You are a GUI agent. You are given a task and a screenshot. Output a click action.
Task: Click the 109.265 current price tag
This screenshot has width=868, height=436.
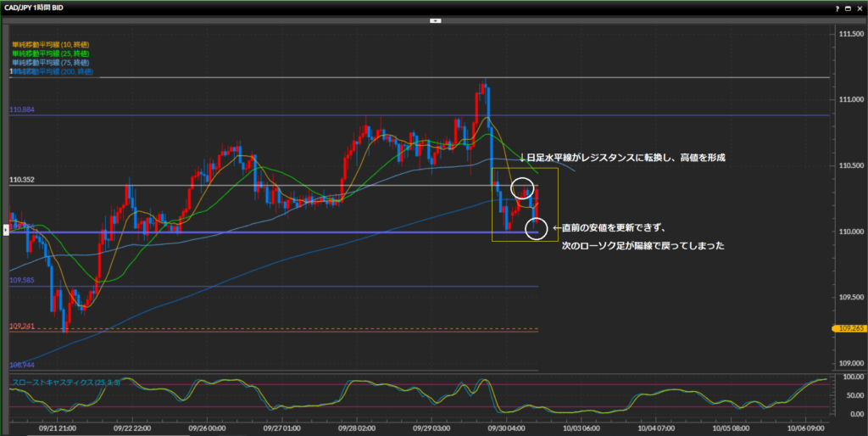tap(849, 327)
